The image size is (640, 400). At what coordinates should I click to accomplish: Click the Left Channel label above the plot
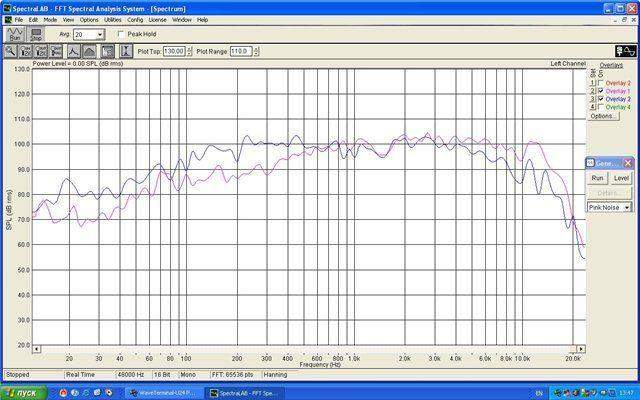click(x=568, y=64)
